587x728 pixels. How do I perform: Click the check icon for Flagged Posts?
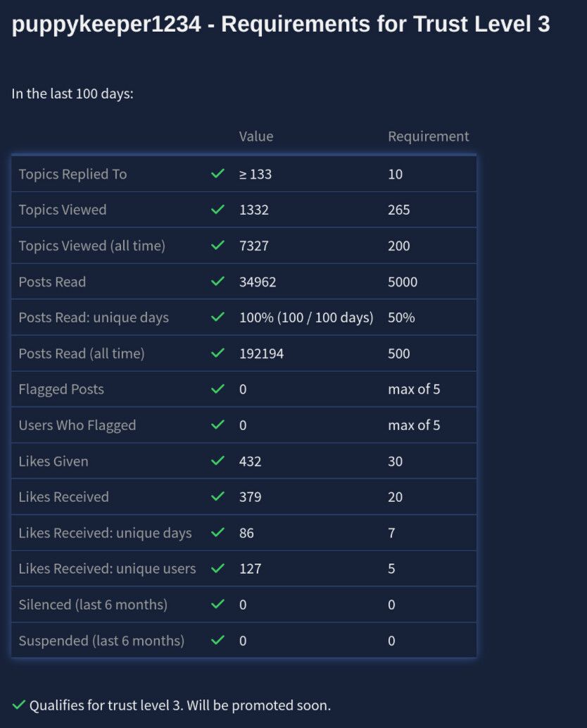click(x=218, y=389)
